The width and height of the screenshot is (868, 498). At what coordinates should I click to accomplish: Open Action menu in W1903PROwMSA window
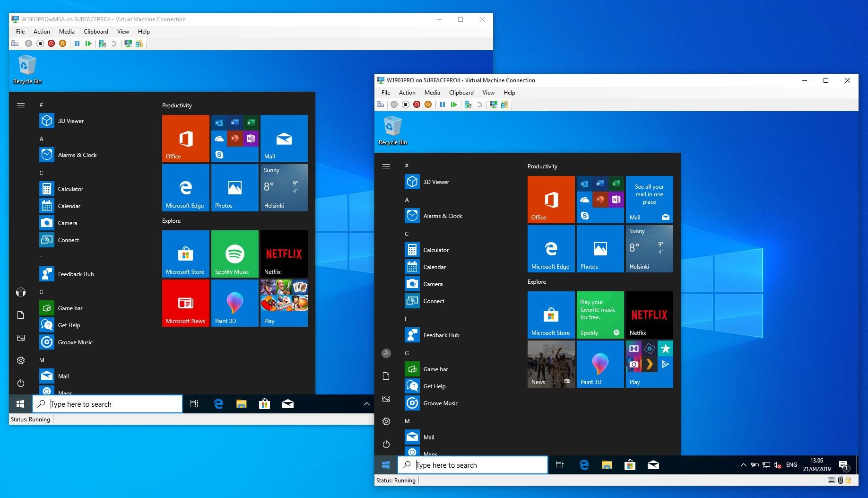(x=42, y=32)
